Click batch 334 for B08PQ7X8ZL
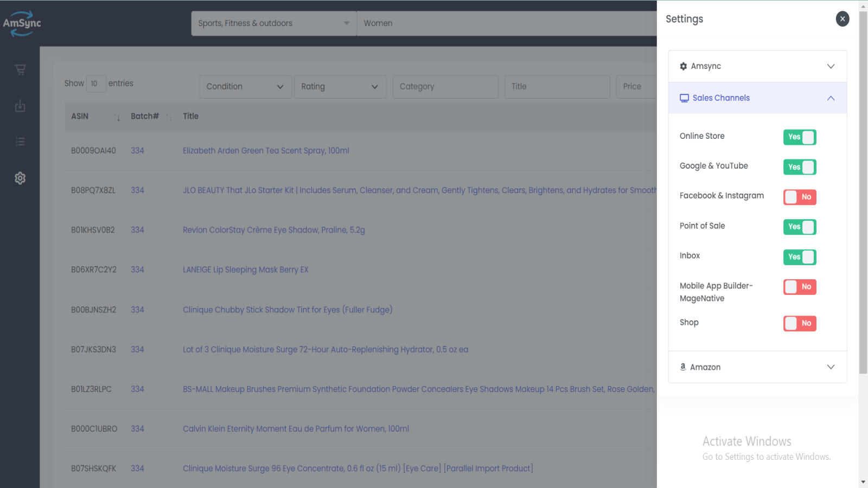The image size is (868, 488). (137, 190)
